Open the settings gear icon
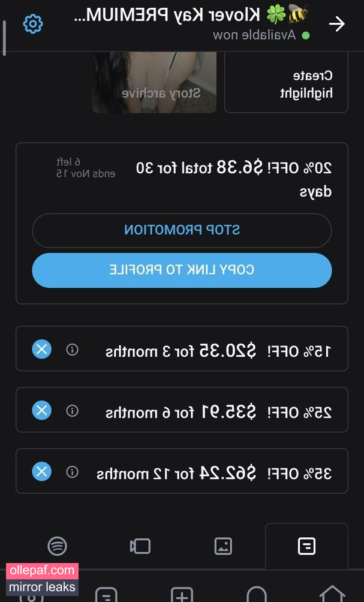 33,24
